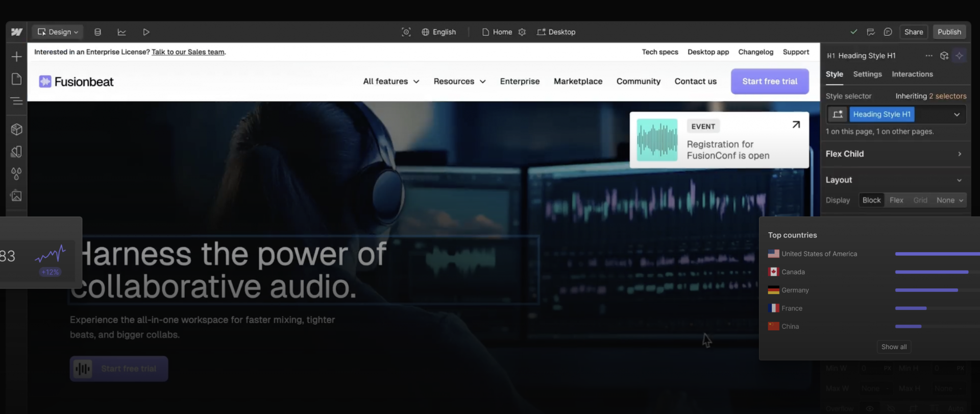Open the Components cube icon
The image size is (980, 414).
coord(16,130)
